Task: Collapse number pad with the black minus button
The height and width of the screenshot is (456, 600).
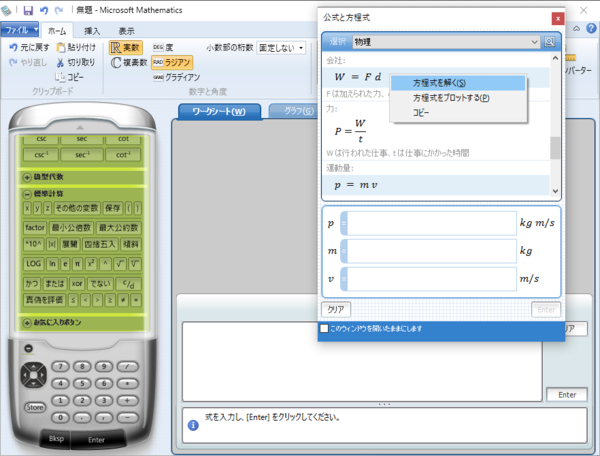Action: tap(28, 348)
